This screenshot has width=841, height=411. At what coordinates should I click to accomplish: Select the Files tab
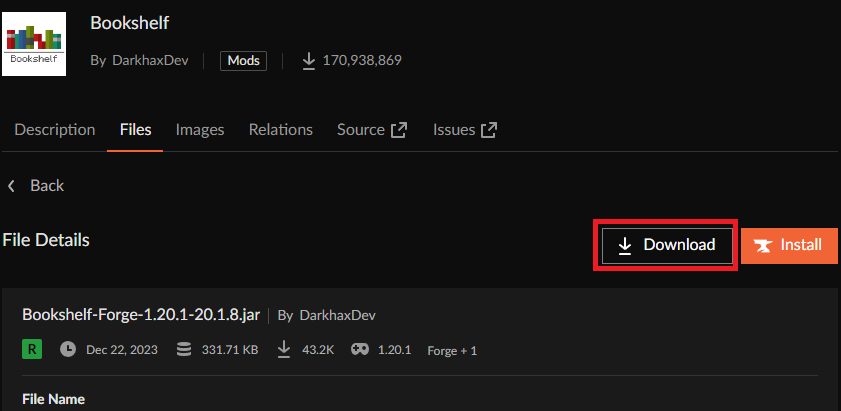click(x=136, y=130)
